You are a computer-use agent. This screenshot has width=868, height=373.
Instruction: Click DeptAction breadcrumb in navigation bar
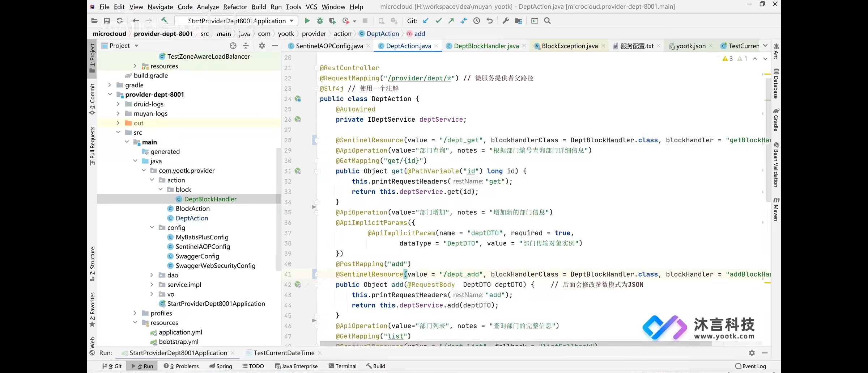tap(382, 34)
